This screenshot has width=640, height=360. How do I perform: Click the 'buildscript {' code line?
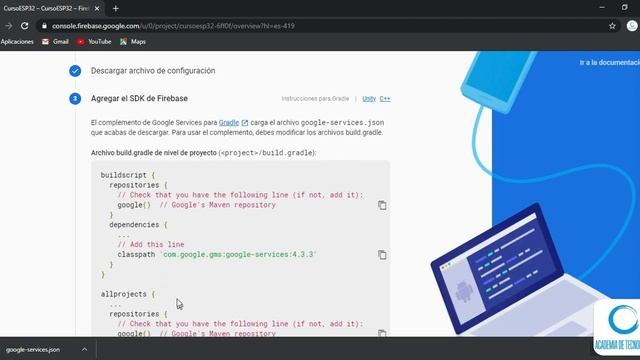(128, 175)
